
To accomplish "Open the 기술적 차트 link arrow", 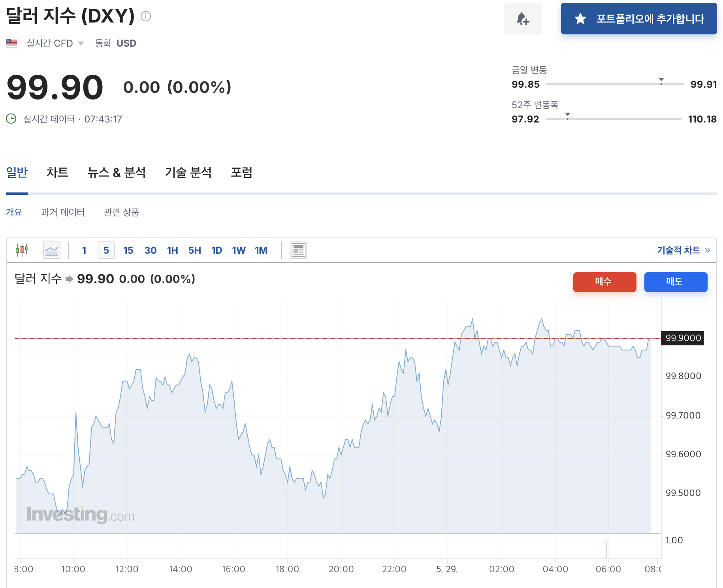I will (707, 250).
